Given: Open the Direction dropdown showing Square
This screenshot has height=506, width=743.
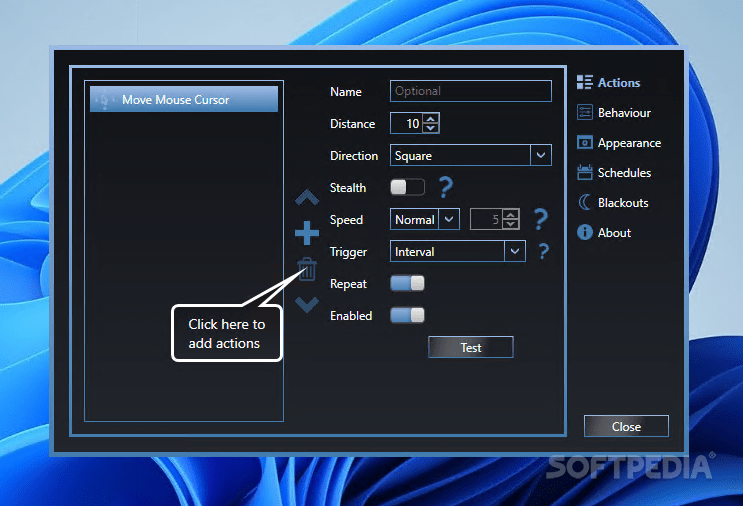Looking at the screenshot, I should [471, 155].
